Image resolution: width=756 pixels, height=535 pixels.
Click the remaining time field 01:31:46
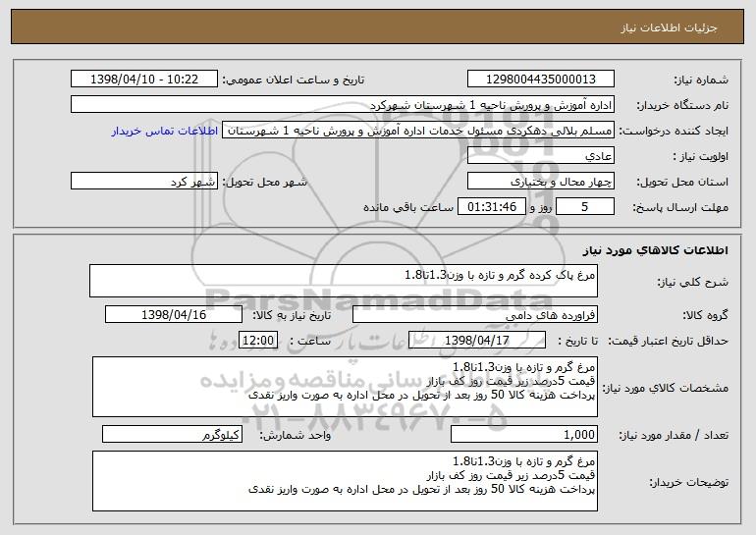[491, 207]
